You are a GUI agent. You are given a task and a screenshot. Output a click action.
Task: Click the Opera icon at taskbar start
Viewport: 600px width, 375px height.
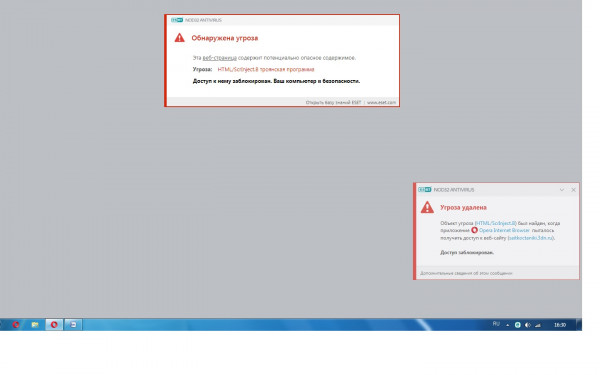click(x=16, y=324)
